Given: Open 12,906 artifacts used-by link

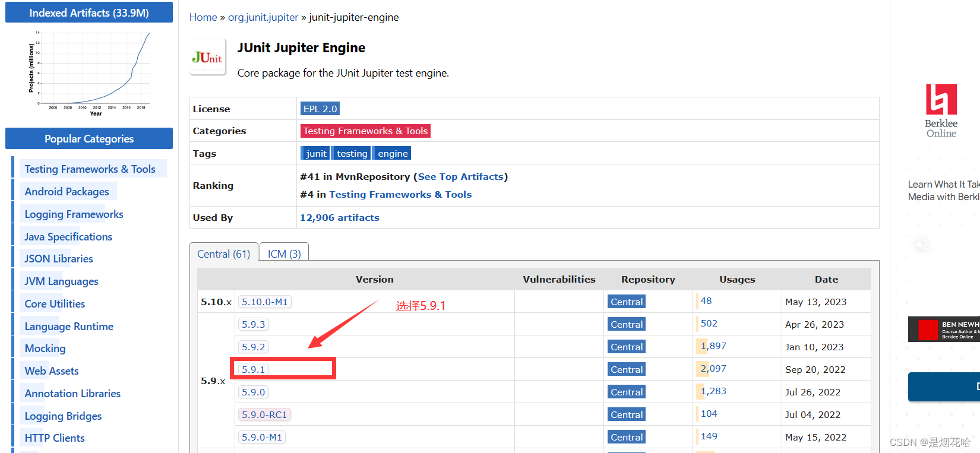Looking at the screenshot, I should coord(340,217).
